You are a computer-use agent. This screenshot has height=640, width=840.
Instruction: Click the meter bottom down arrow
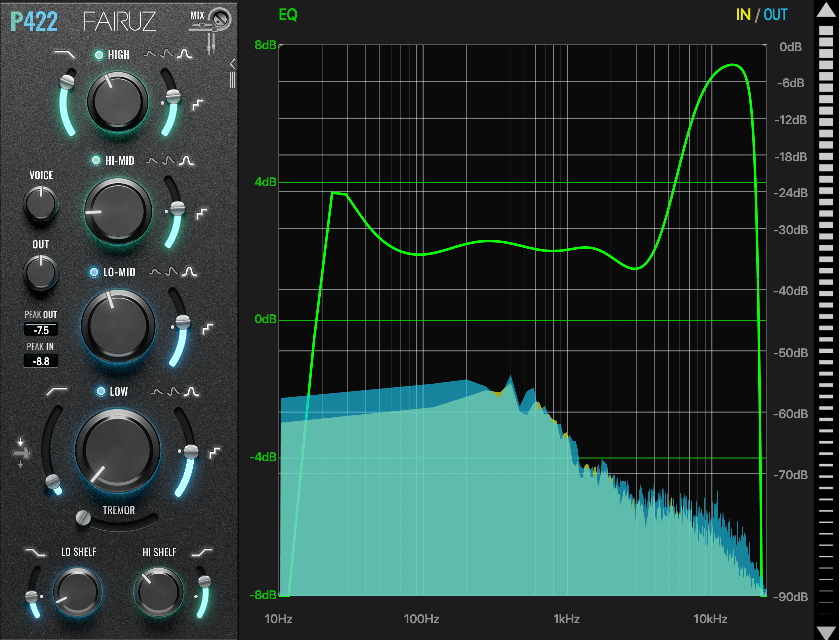tap(826, 632)
